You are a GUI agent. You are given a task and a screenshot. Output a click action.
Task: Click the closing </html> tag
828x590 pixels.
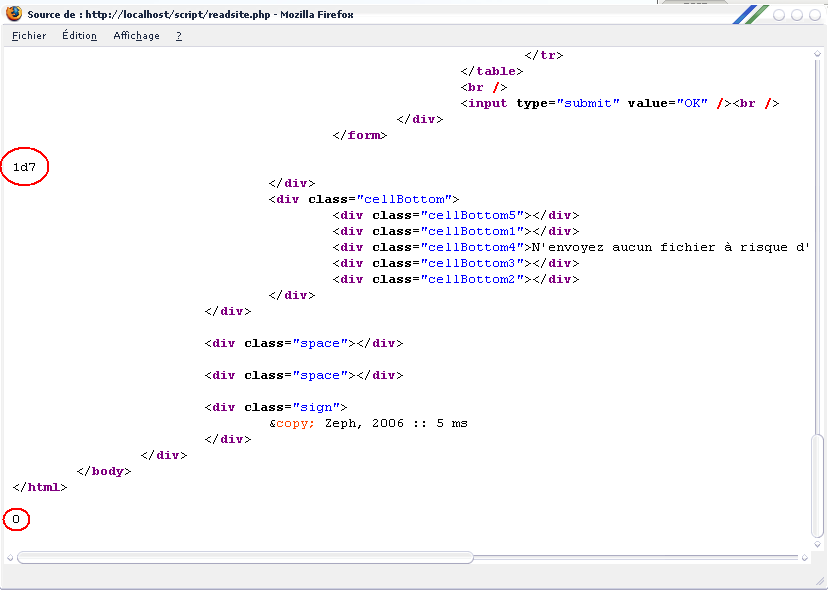40,487
